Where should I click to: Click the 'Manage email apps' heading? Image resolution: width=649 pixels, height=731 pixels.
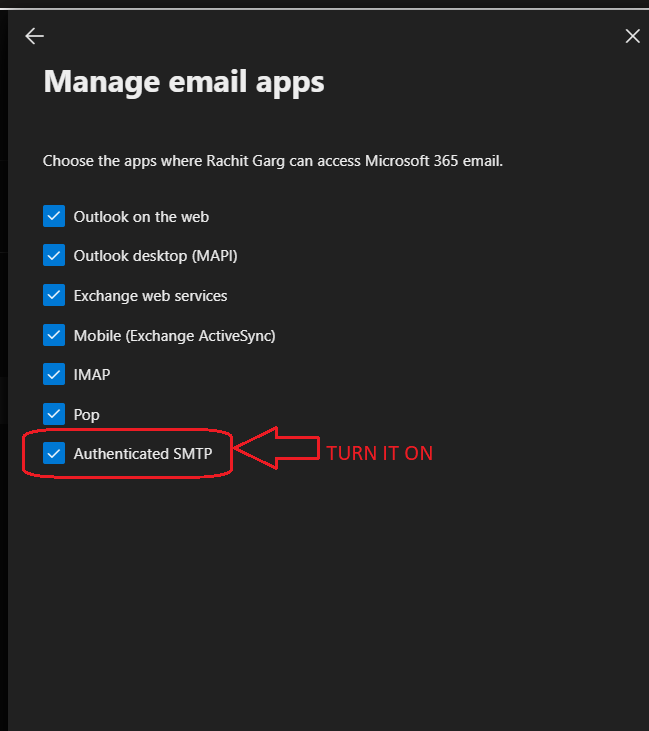184,81
